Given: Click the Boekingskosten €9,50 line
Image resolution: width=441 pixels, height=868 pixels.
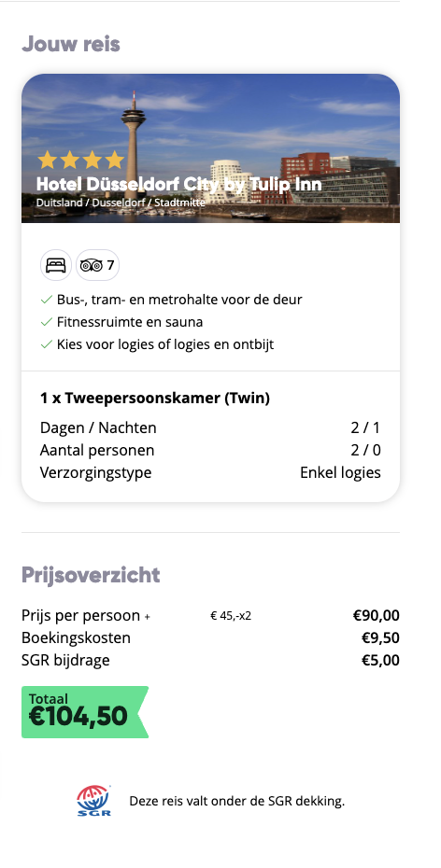Looking at the screenshot, I should pos(210,637).
